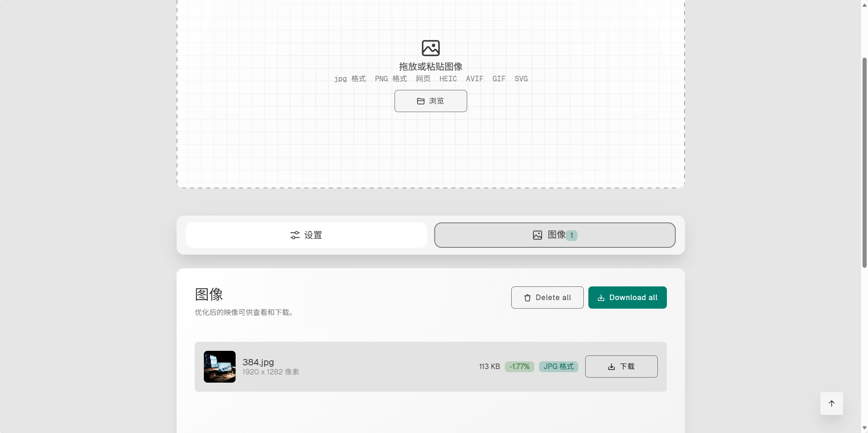Click the Delete all button
The width and height of the screenshot is (868, 433).
coord(547,298)
